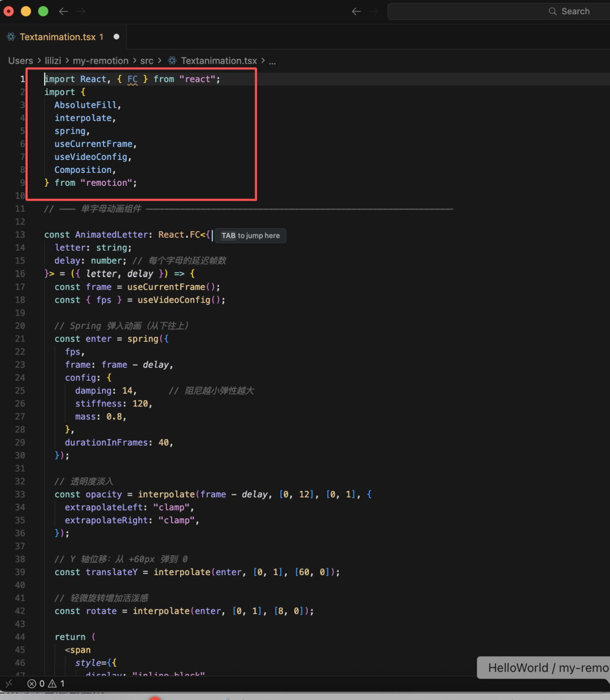Image resolution: width=610 pixels, height=700 pixels.
Task: Click the magnifier icon in Search box
Action: point(552,11)
